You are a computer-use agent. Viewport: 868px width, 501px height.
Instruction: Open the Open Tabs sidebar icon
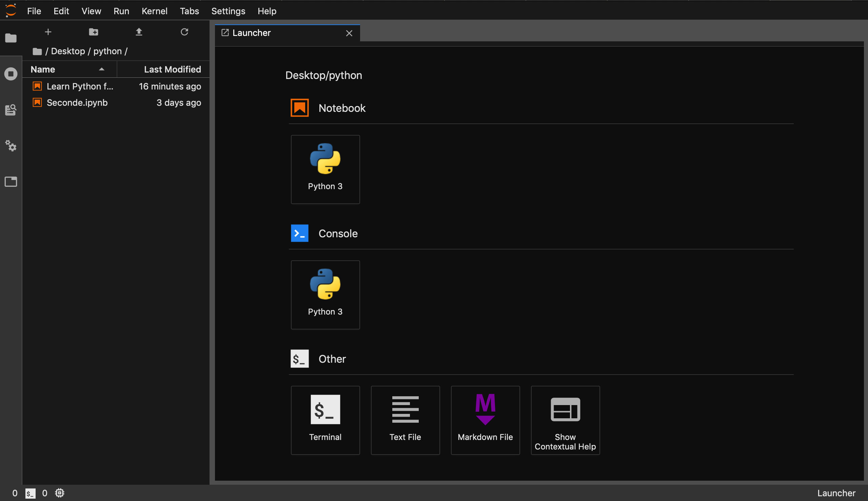coord(11,182)
